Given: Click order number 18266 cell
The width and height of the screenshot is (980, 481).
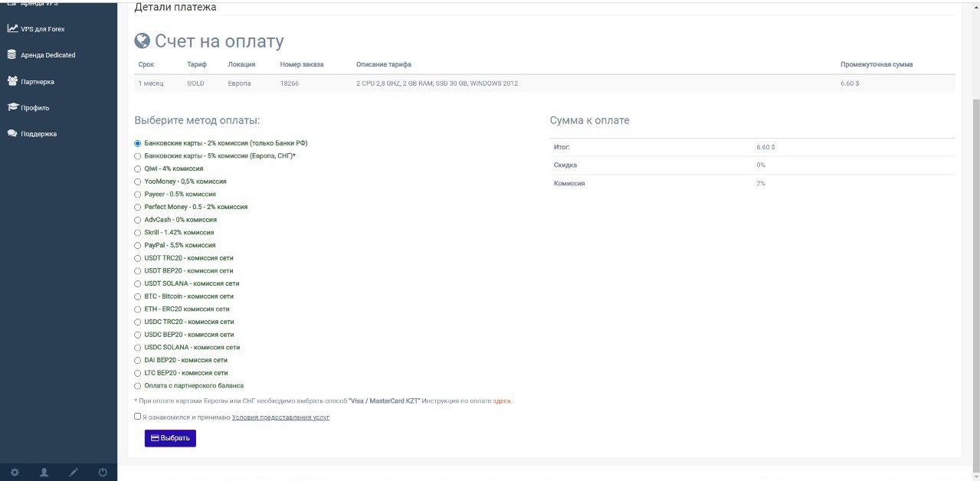Looking at the screenshot, I should (x=290, y=83).
